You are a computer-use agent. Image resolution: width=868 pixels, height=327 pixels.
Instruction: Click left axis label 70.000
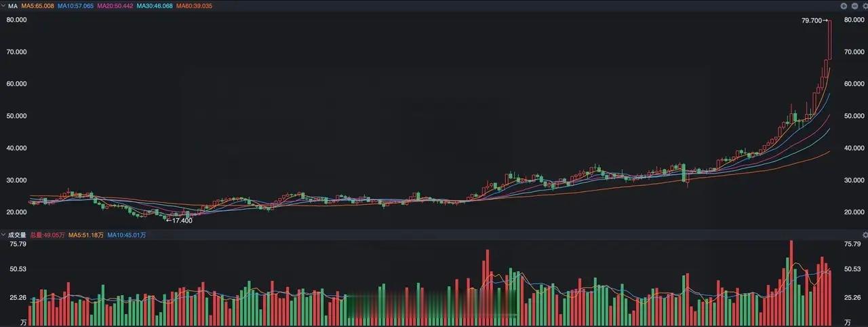coord(16,52)
